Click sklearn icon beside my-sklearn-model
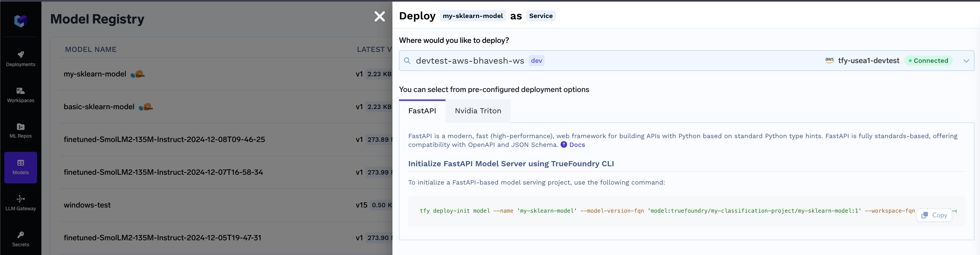 coord(138,74)
